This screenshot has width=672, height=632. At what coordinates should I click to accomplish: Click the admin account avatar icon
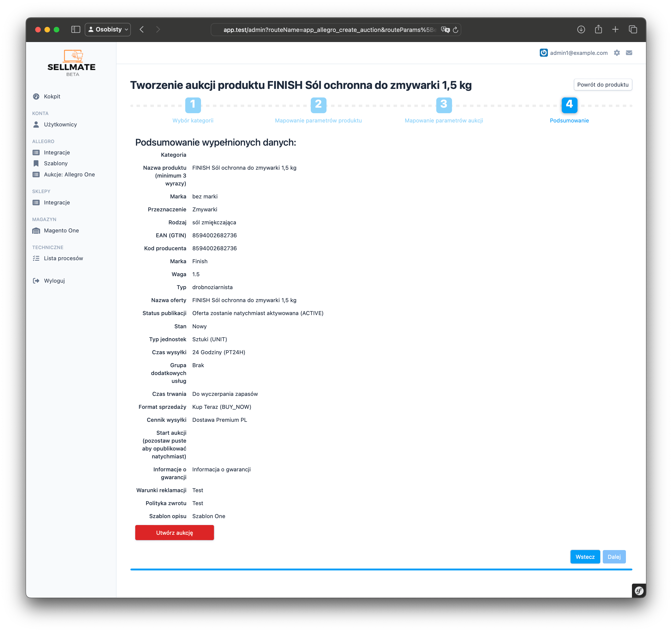[543, 53]
